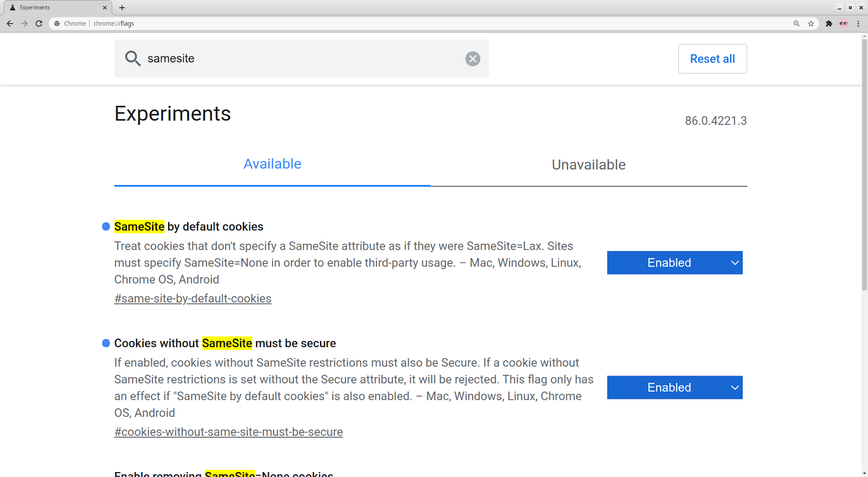
Task: Click the page vertical scrollbar thumb
Action: pos(864,163)
